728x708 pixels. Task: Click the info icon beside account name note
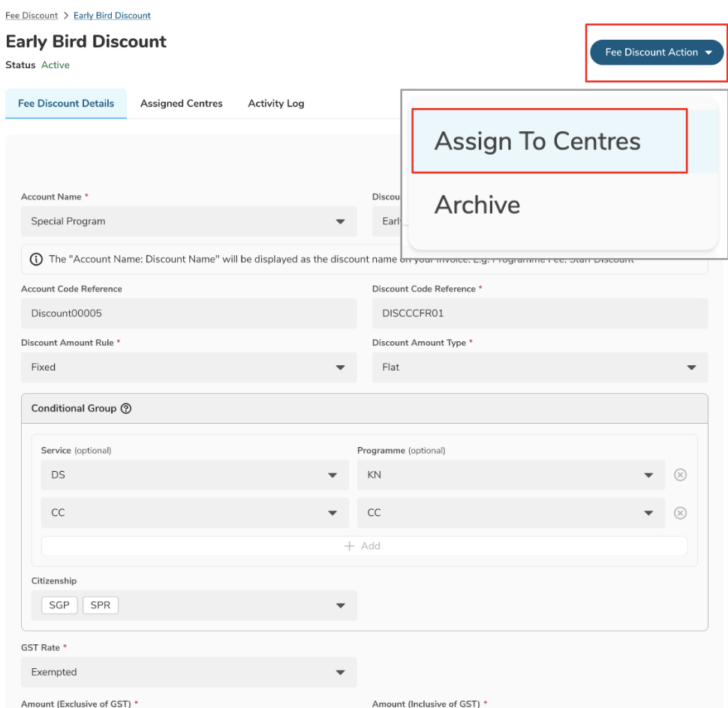[36, 259]
